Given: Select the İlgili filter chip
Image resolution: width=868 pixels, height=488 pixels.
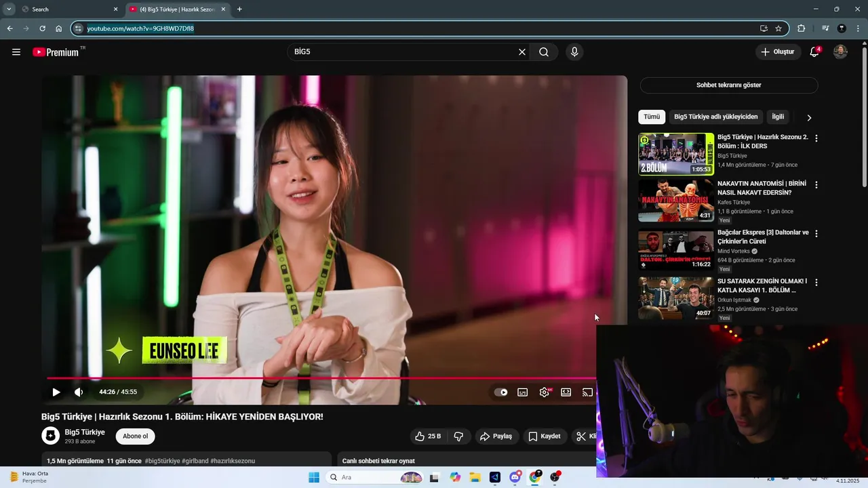Looking at the screenshot, I should click(x=778, y=117).
